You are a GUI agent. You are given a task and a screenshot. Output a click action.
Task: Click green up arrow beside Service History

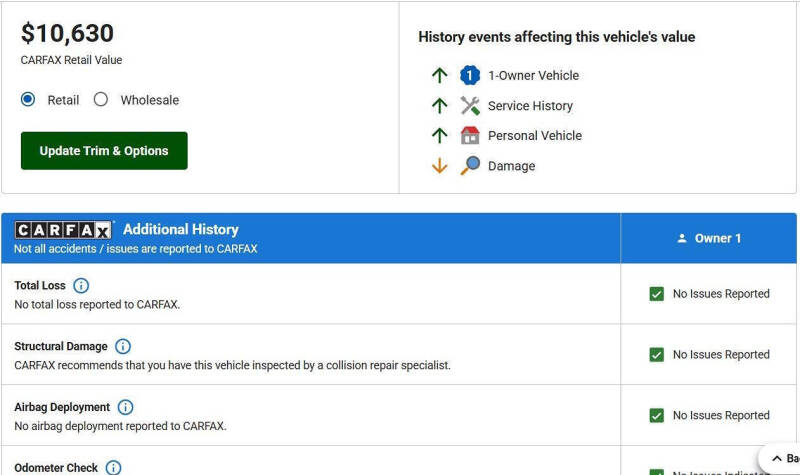(439, 106)
